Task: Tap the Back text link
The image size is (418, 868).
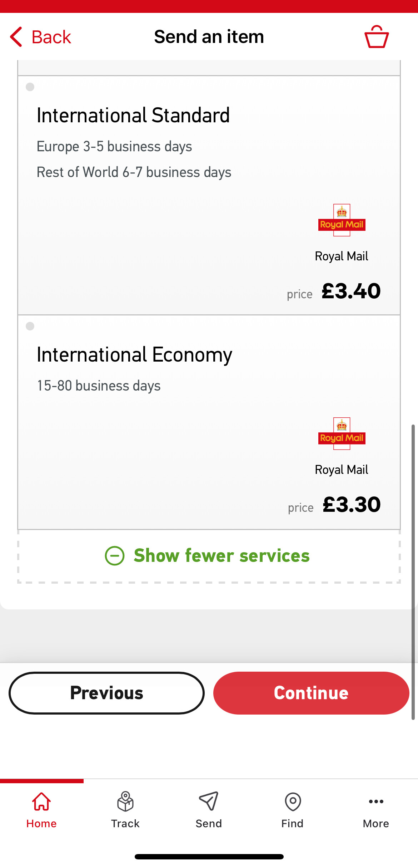Action: 51,37
